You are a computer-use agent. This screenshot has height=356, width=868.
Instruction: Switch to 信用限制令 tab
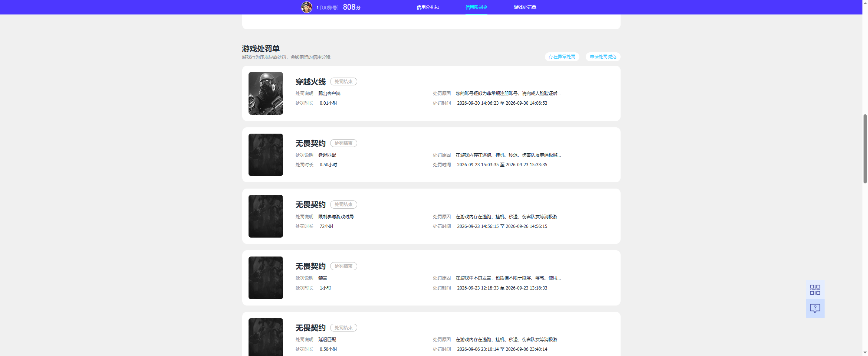[476, 7]
